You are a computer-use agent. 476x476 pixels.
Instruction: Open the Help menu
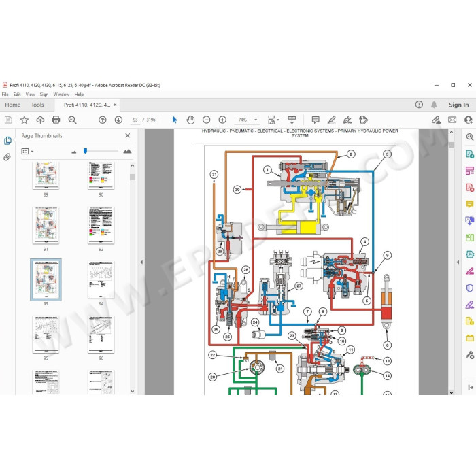79,95
